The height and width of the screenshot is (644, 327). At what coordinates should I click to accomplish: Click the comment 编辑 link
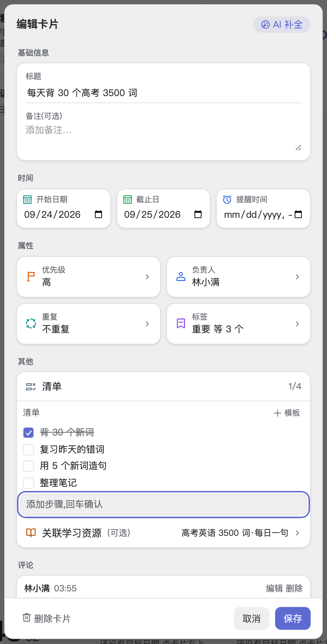point(274,588)
